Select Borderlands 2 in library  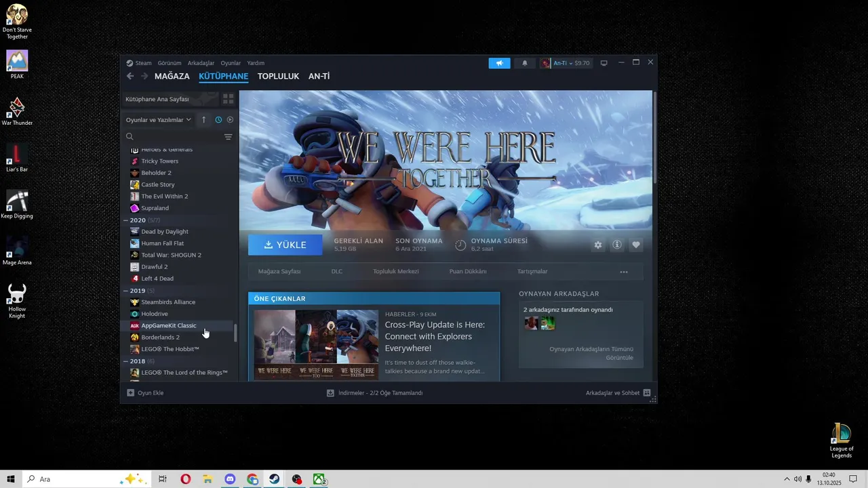click(160, 338)
